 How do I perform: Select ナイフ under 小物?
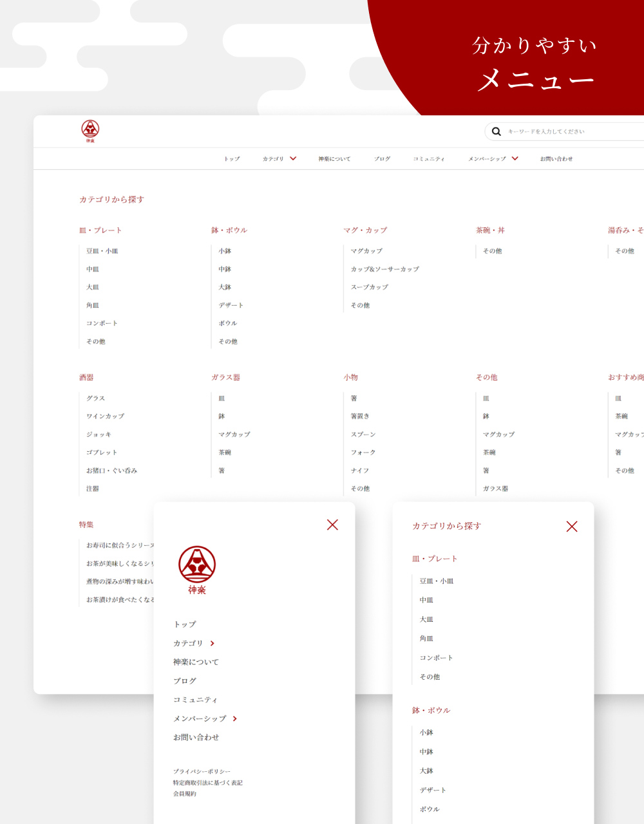(360, 471)
